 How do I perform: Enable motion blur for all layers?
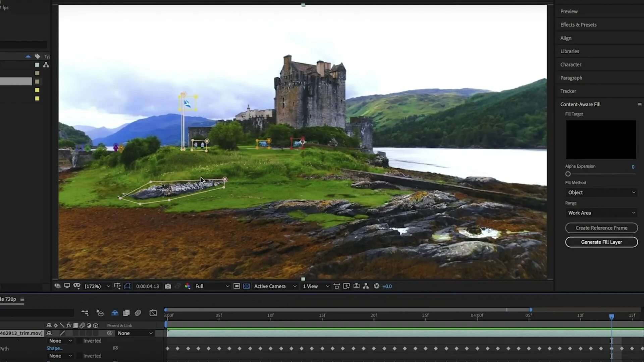tap(138, 313)
